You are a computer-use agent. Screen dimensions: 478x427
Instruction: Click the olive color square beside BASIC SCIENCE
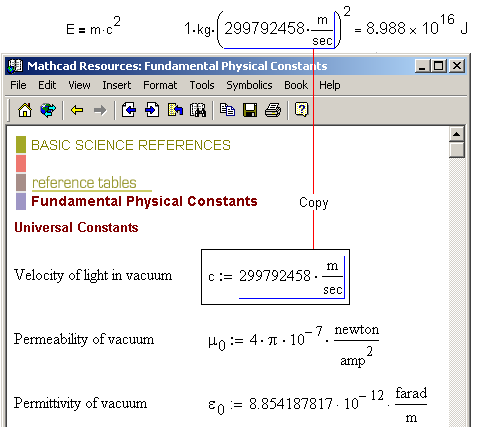coord(21,145)
